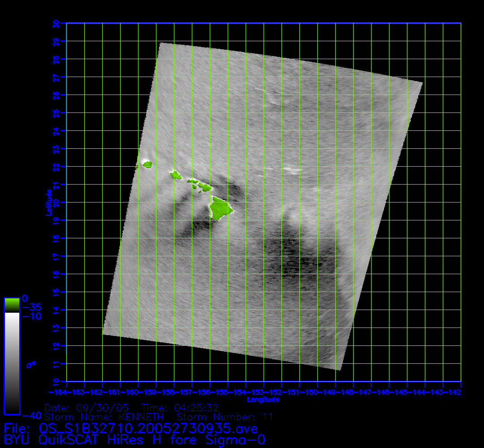
Task: Click the sigma-0 color bar label
Action: click(31, 365)
